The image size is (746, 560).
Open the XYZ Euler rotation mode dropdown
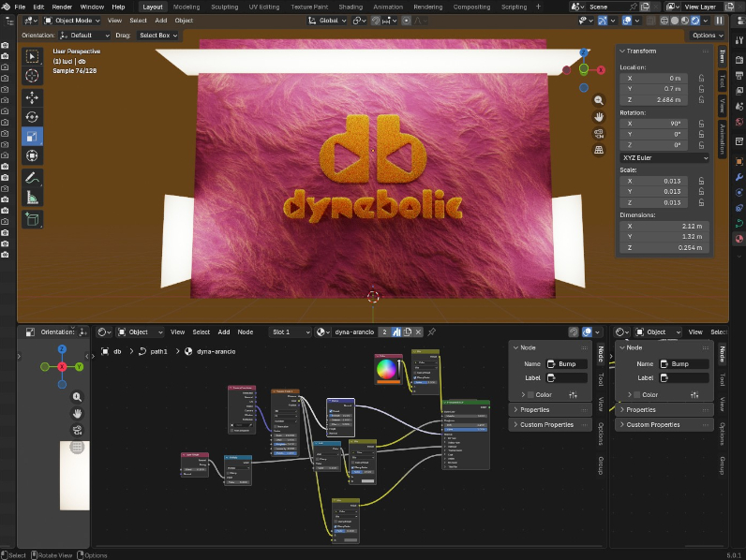pos(665,158)
